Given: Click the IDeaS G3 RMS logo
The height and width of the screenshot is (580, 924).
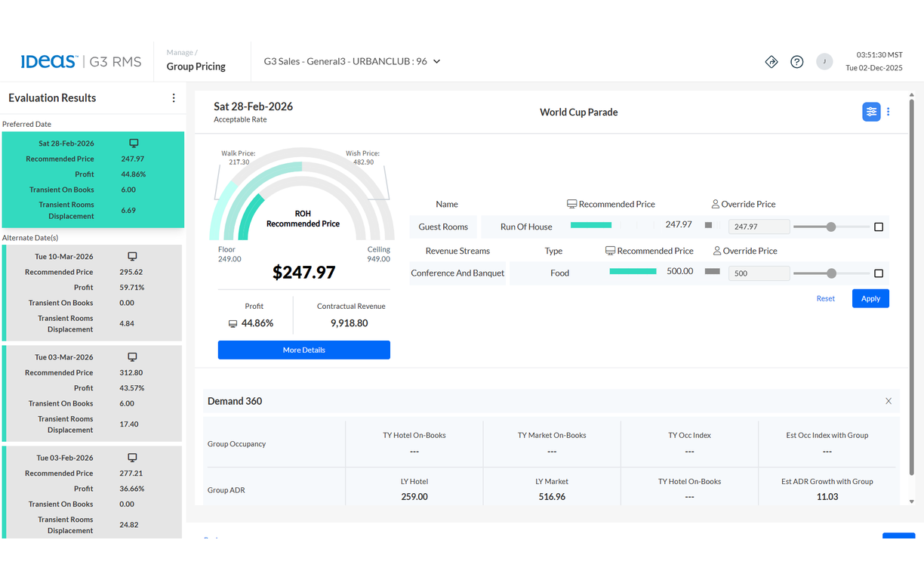Looking at the screenshot, I should [81, 61].
